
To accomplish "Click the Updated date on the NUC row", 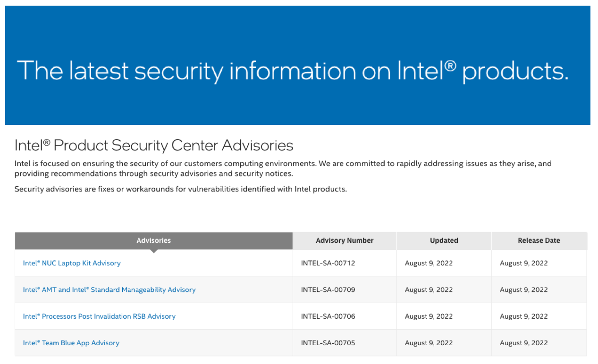I will (x=429, y=263).
